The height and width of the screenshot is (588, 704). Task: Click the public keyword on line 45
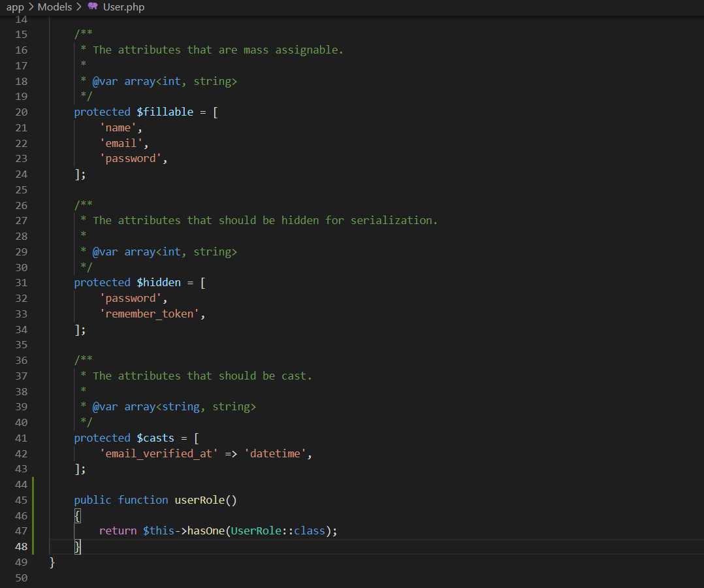point(93,500)
